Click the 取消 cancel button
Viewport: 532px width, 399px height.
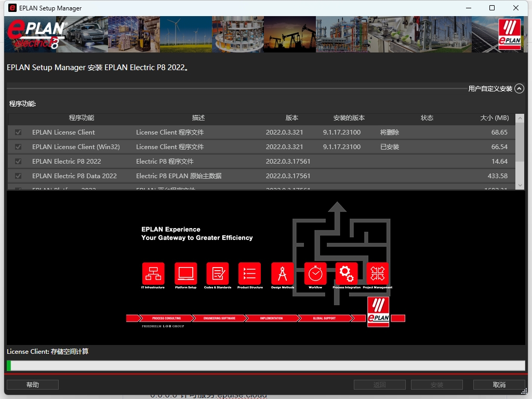pos(499,385)
